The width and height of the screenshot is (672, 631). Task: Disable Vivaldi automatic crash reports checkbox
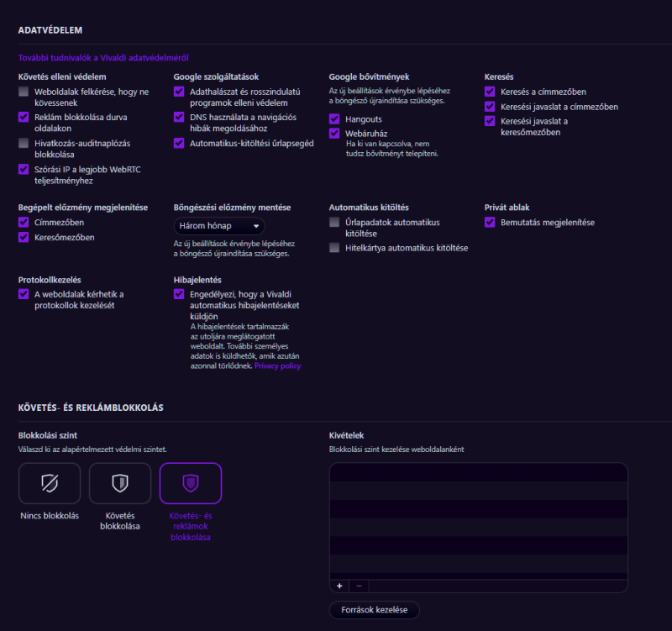coord(179,294)
